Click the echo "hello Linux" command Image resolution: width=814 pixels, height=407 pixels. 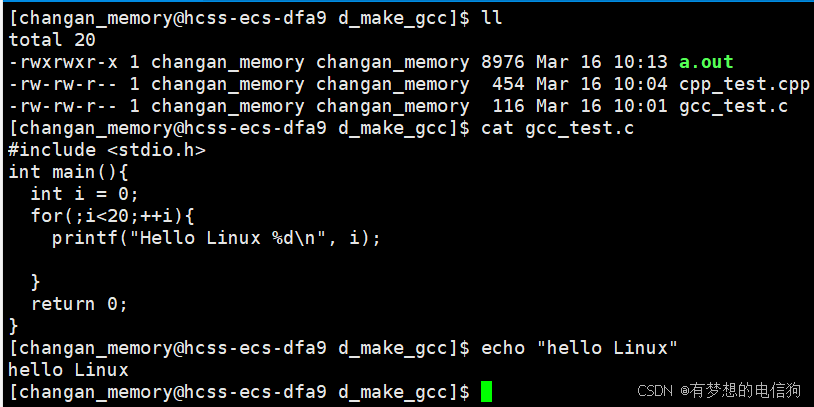tap(579, 348)
